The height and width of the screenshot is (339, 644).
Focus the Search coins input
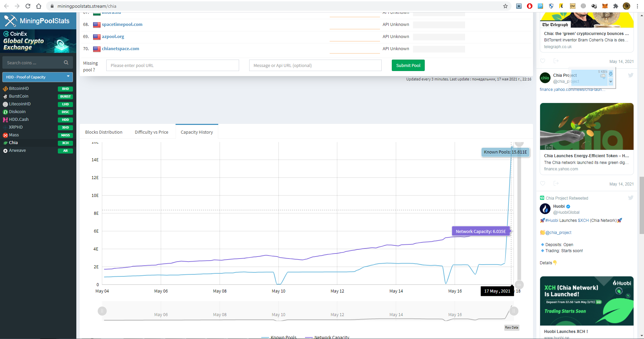[33, 63]
